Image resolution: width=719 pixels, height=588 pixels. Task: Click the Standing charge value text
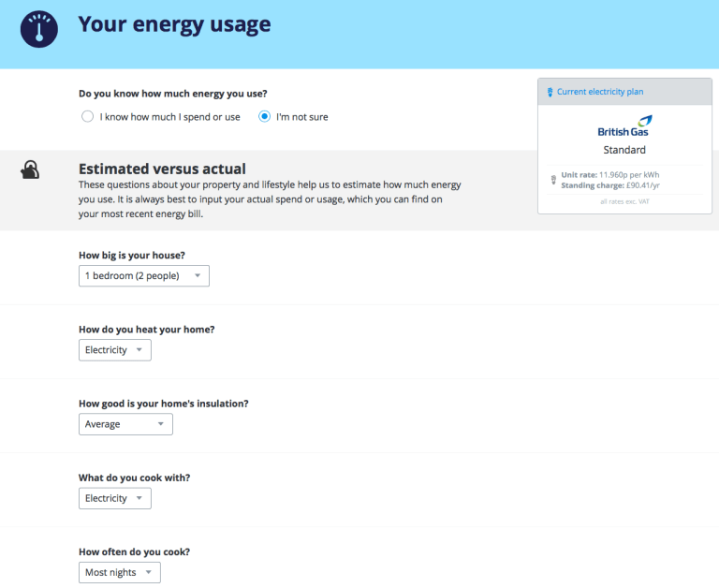coord(610,185)
